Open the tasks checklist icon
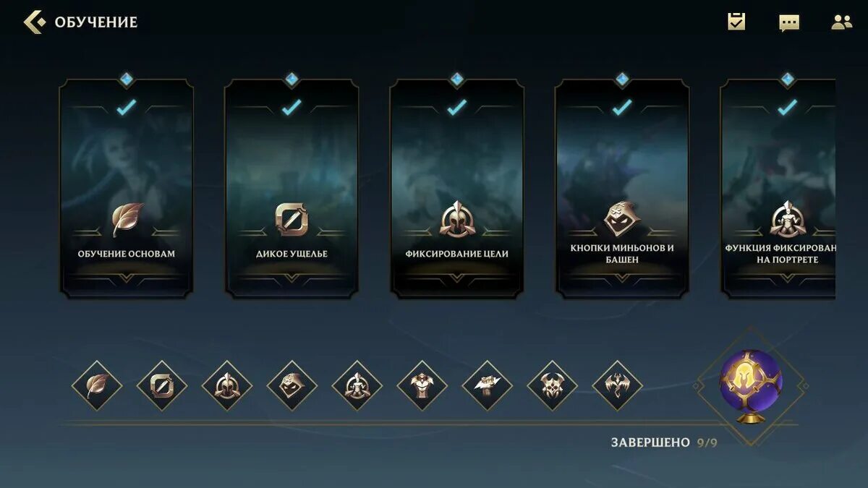The width and height of the screenshot is (868, 488). (736, 22)
